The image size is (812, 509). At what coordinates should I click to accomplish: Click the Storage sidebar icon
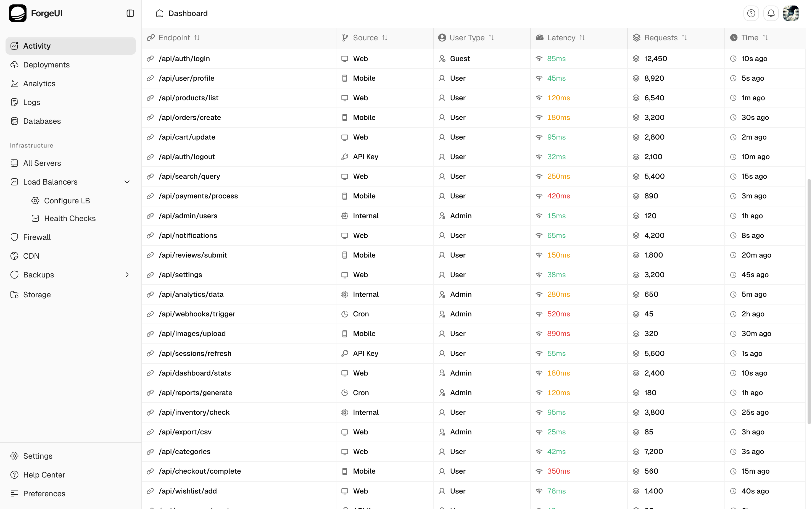pos(14,295)
